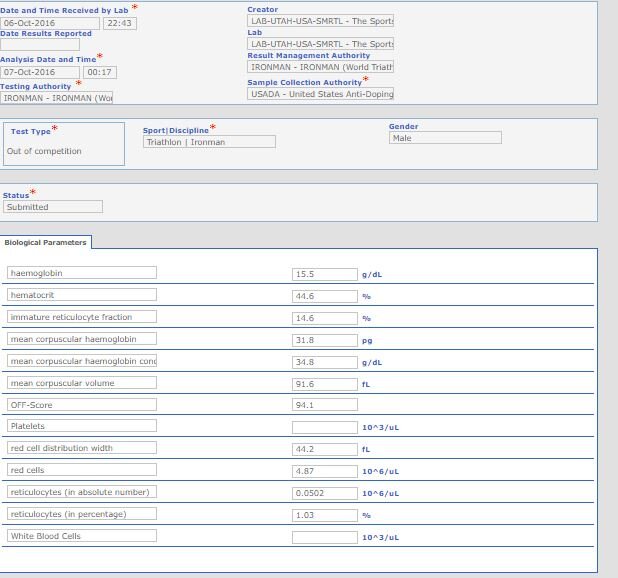
Task: Click the Gender label
Action: tap(404, 126)
